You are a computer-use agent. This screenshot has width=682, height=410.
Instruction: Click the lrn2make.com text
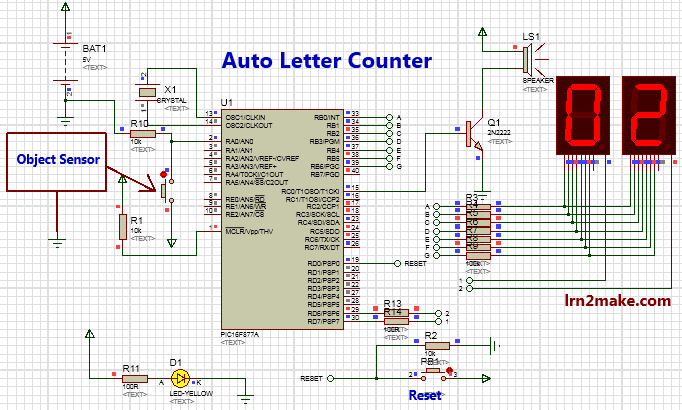(x=618, y=300)
